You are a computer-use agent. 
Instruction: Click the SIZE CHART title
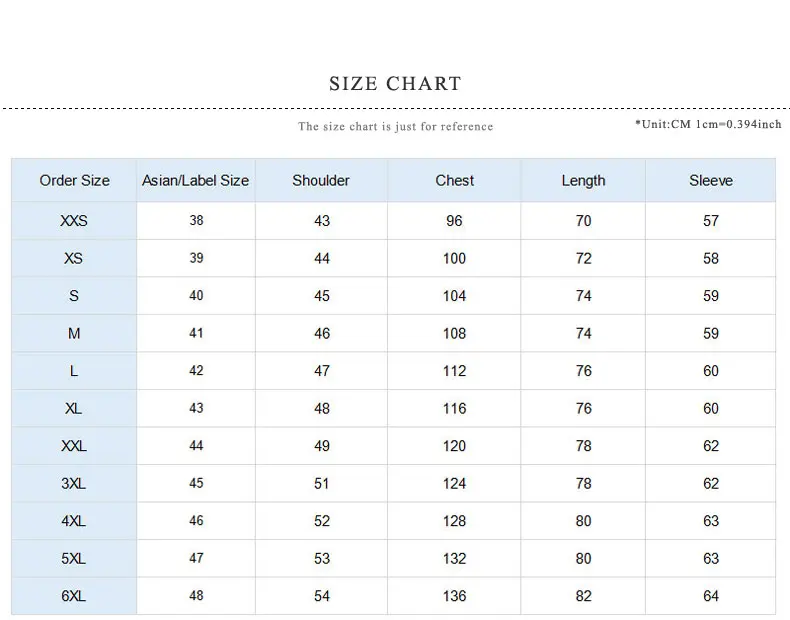pos(395,84)
